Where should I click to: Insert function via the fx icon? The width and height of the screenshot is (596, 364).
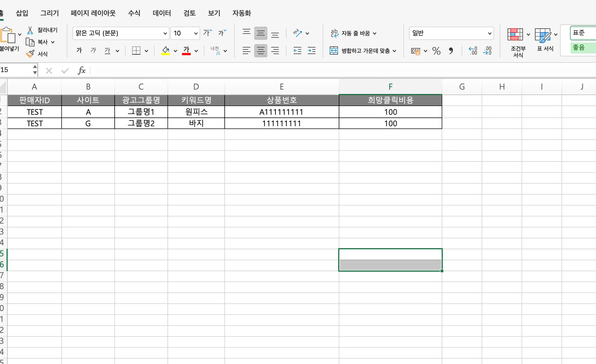81,70
